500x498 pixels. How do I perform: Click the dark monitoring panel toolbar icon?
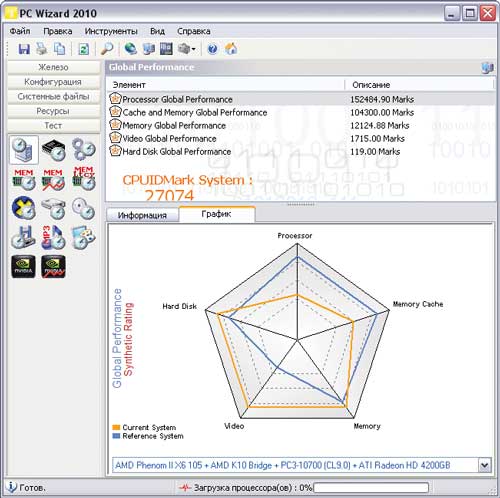tap(166, 49)
